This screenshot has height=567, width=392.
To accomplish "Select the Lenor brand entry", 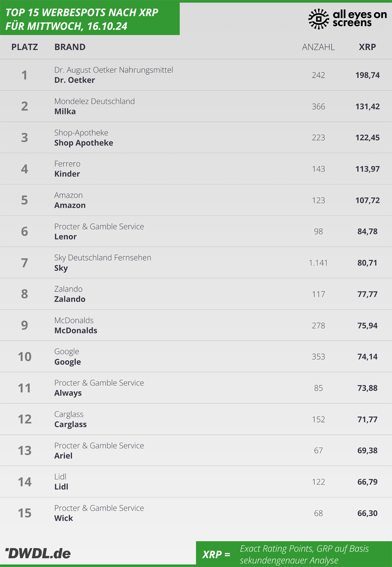I will point(65,237).
